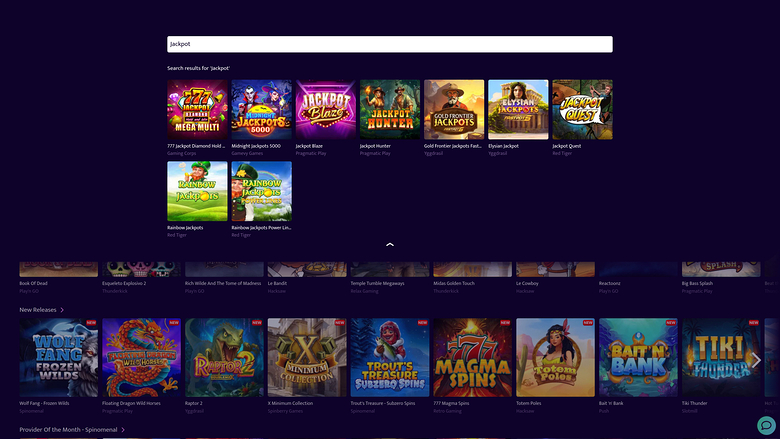Open Gold Frontier Jackpots game thumbnail
This screenshot has height=439, width=780.
point(454,109)
